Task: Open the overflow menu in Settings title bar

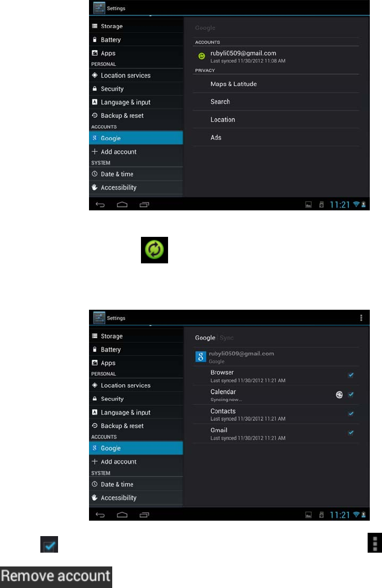Action: click(361, 317)
